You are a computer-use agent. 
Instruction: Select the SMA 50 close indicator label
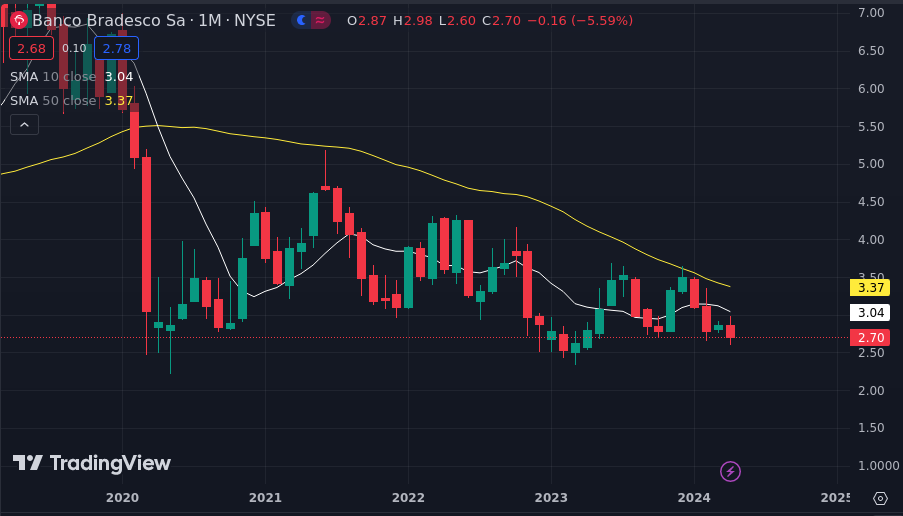tap(53, 101)
